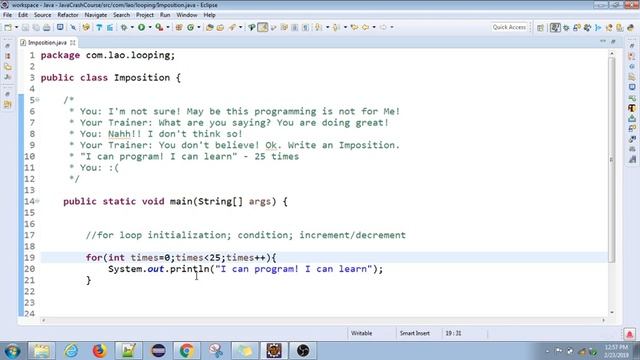Open Google Chrome from the taskbar
Viewport: 640px width, 360px height.
point(187,351)
